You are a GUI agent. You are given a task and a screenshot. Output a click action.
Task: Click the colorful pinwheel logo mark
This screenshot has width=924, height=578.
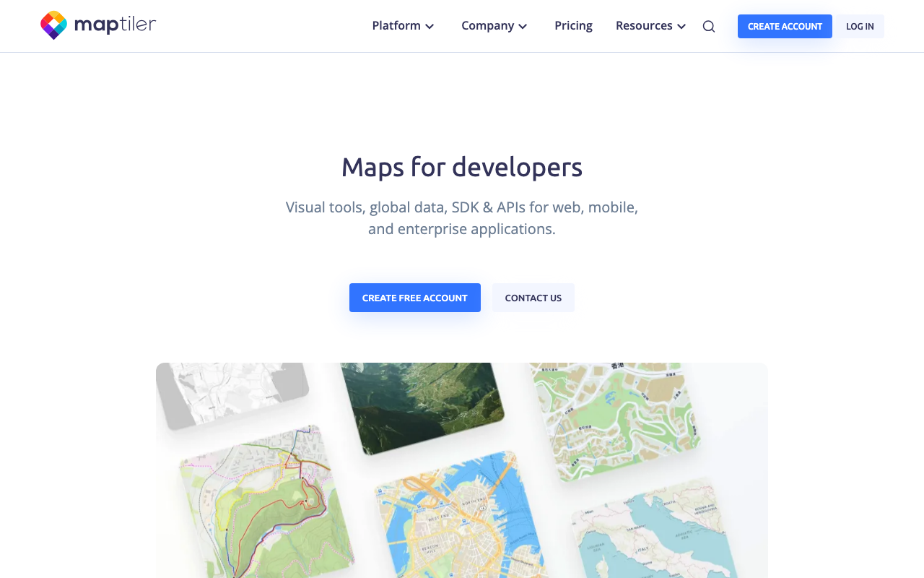53,24
